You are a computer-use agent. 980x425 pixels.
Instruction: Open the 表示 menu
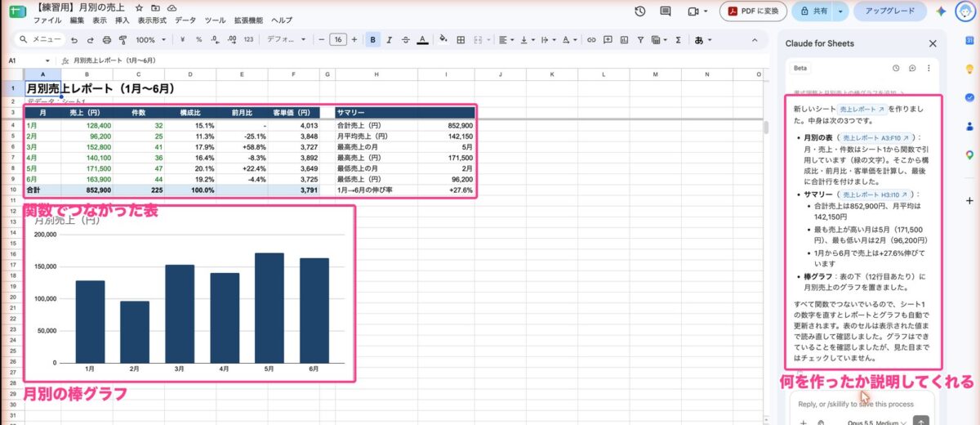click(x=100, y=20)
